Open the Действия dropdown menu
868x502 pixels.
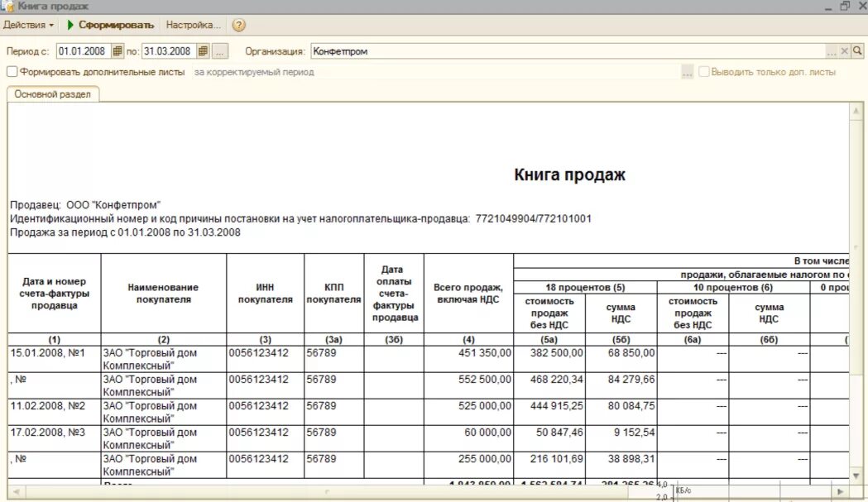[x=28, y=25]
